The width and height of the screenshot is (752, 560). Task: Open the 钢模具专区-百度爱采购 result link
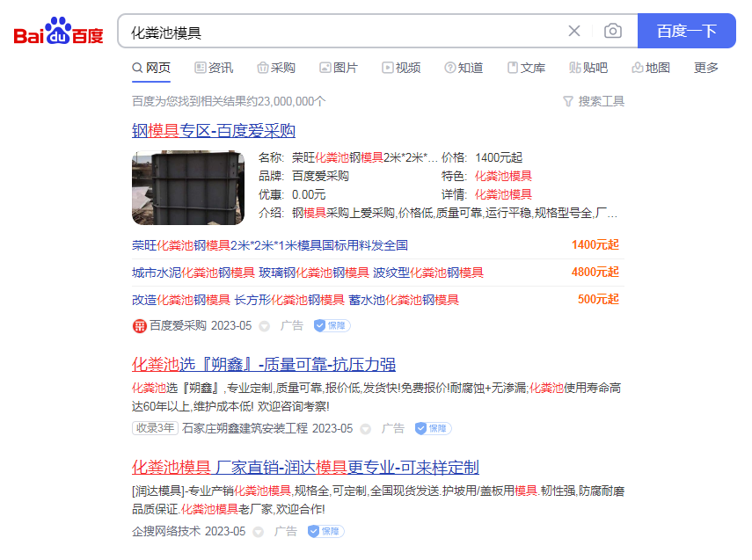tap(215, 130)
